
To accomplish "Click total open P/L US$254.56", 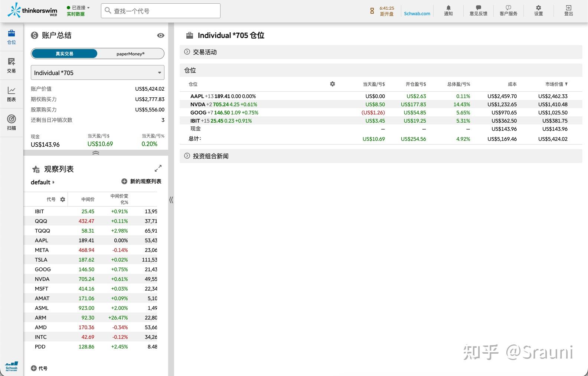I will pos(413,139).
